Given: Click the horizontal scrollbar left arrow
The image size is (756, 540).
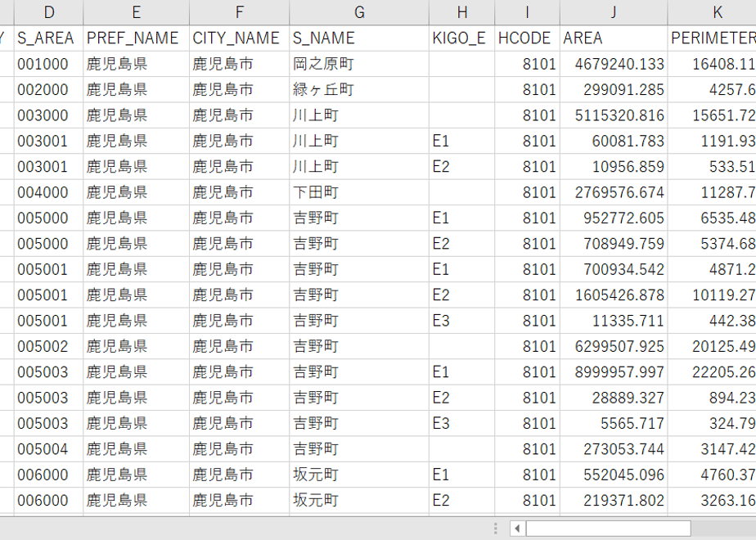Looking at the screenshot, I should (517, 529).
